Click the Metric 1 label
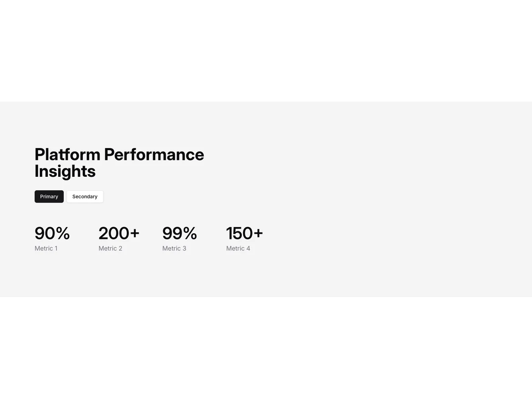 46,248
